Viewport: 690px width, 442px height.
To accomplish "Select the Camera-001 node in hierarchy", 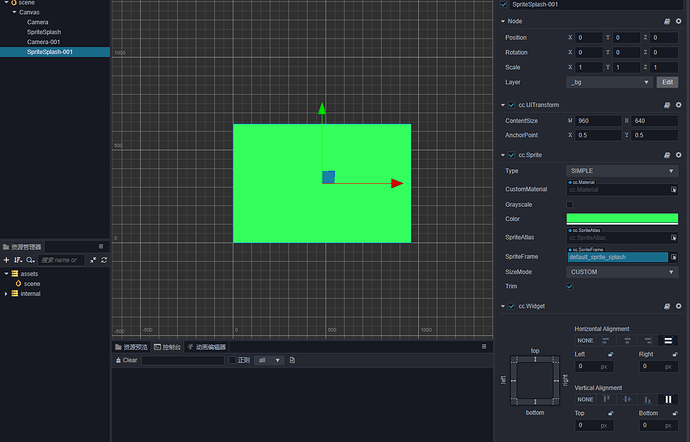I will (44, 42).
